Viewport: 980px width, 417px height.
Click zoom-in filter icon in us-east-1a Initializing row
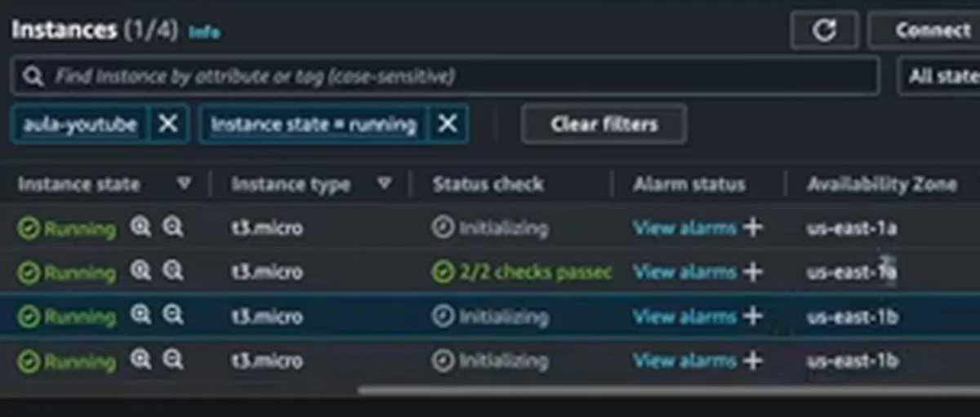pyautogui.click(x=141, y=227)
